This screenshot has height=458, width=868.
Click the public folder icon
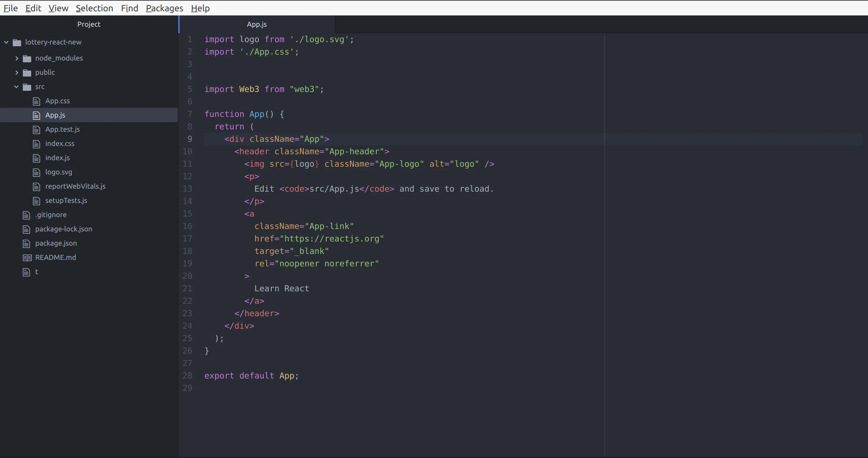point(27,73)
